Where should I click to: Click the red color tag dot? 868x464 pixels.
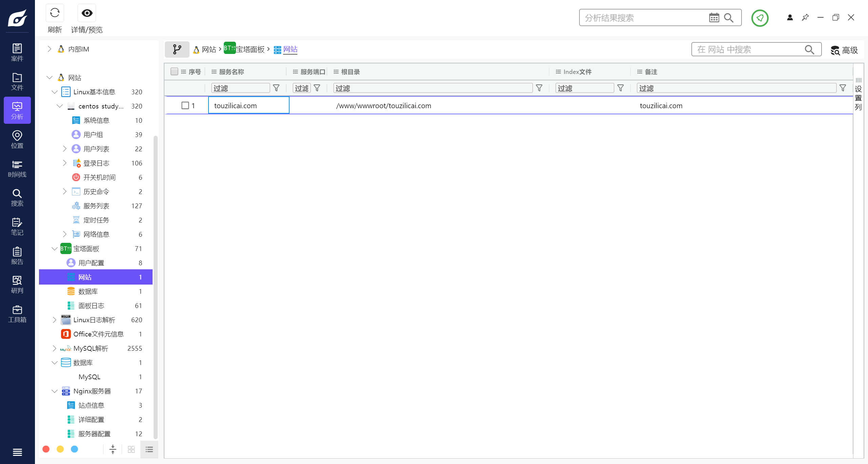(x=46, y=449)
